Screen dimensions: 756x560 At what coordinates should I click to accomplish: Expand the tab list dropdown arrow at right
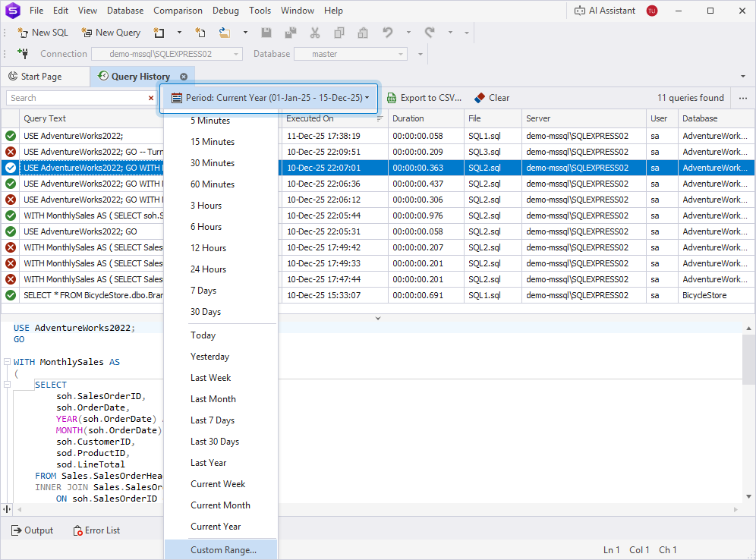click(743, 76)
